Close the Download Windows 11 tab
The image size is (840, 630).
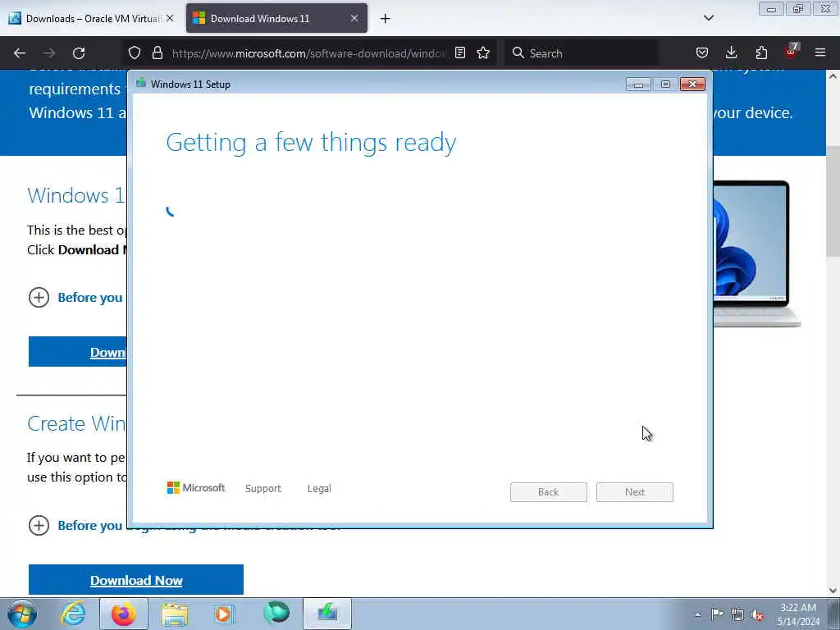pyautogui.click(x=354, y=18)
